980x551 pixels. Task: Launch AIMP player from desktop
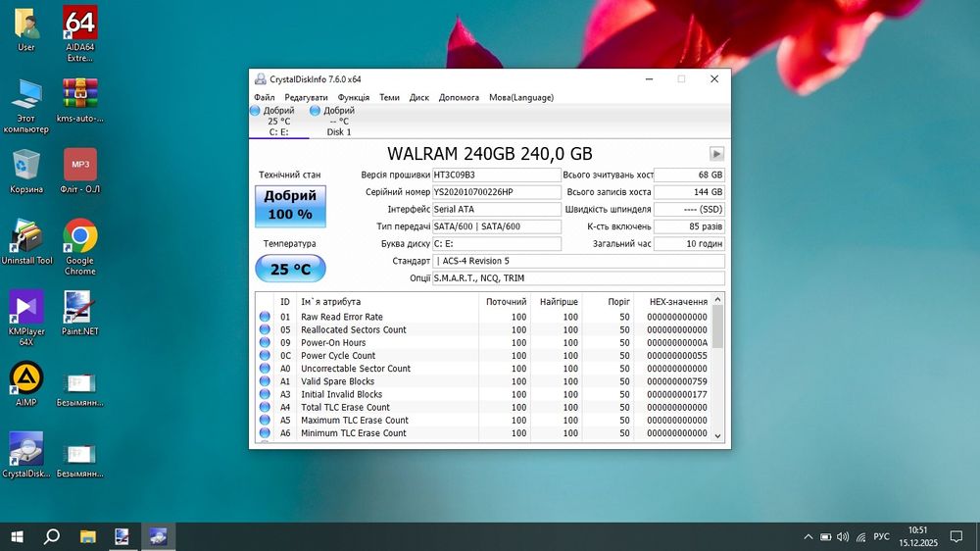tap(25, 384)
